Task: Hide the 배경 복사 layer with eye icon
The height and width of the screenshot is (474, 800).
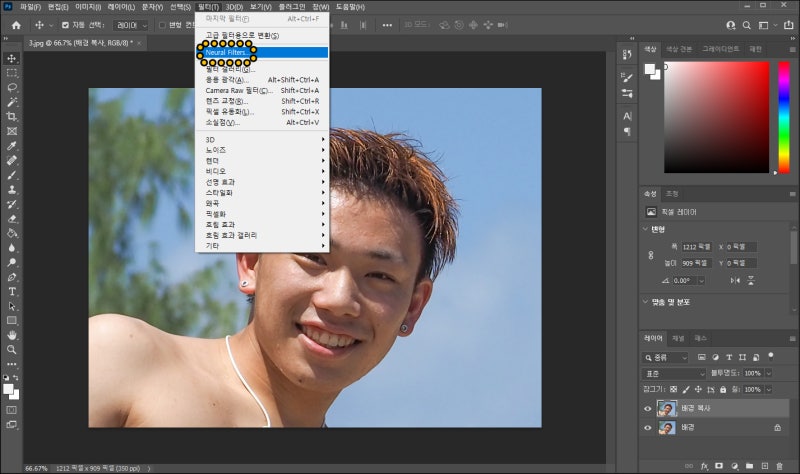Action: tap(647, 408)
